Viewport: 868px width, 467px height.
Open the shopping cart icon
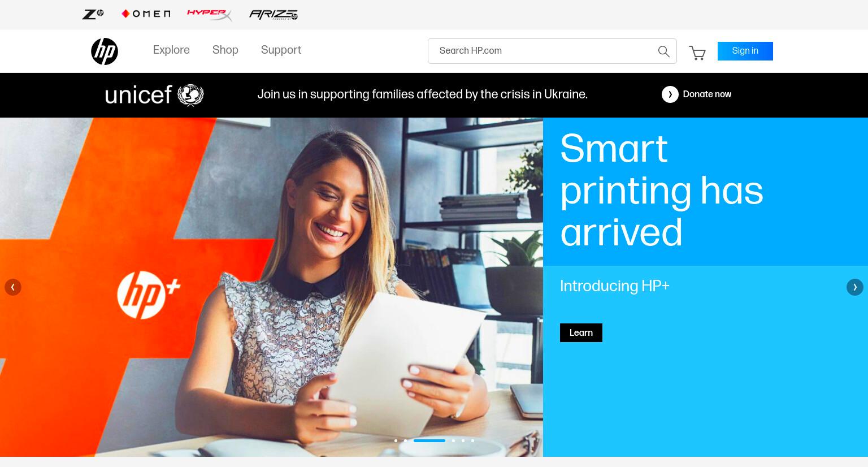pyautogui.click(x=697, y=53)
